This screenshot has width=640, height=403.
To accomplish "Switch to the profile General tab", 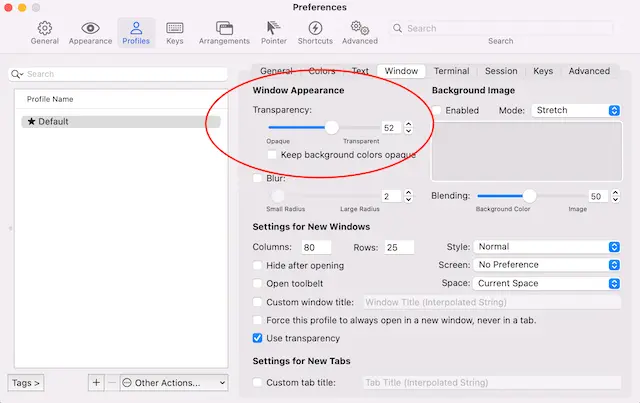I will tap(276, 71).
